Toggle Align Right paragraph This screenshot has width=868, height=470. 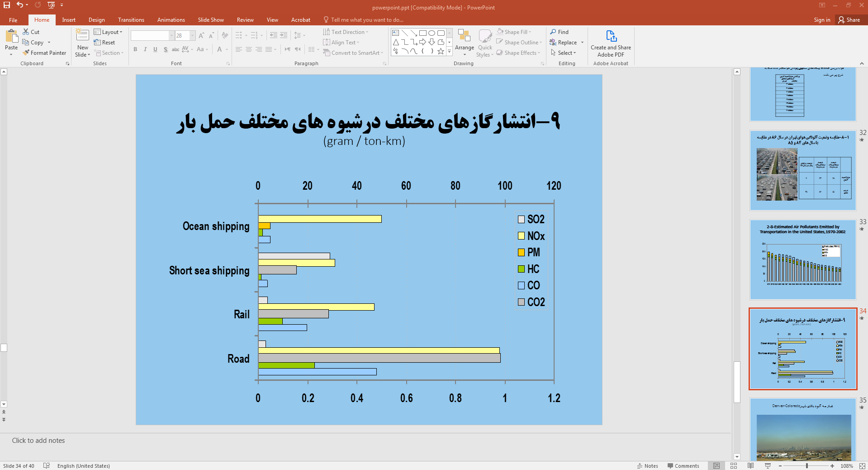(x=259, y=49)
